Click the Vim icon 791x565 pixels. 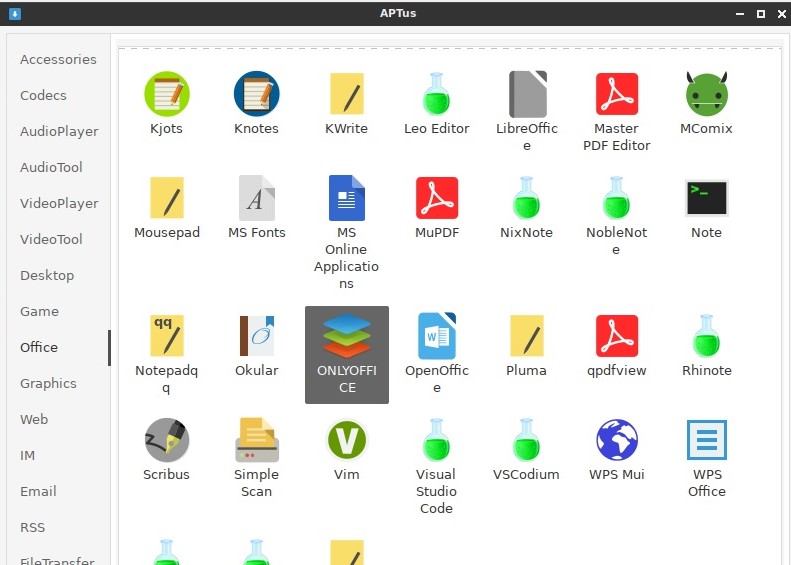tap(347, 440)
